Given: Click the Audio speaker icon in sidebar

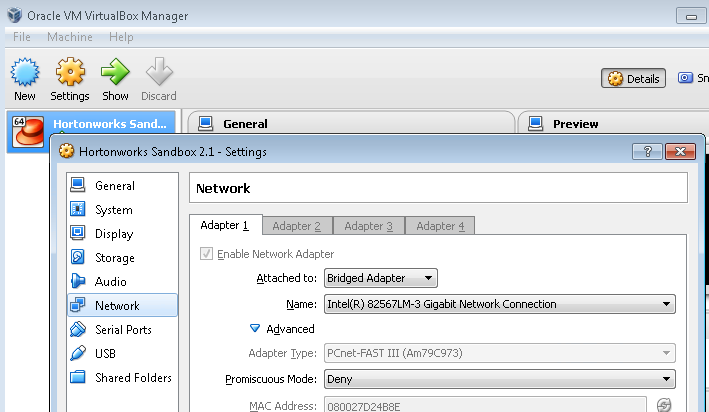Looking at the screenshot, I should (78, 281).
